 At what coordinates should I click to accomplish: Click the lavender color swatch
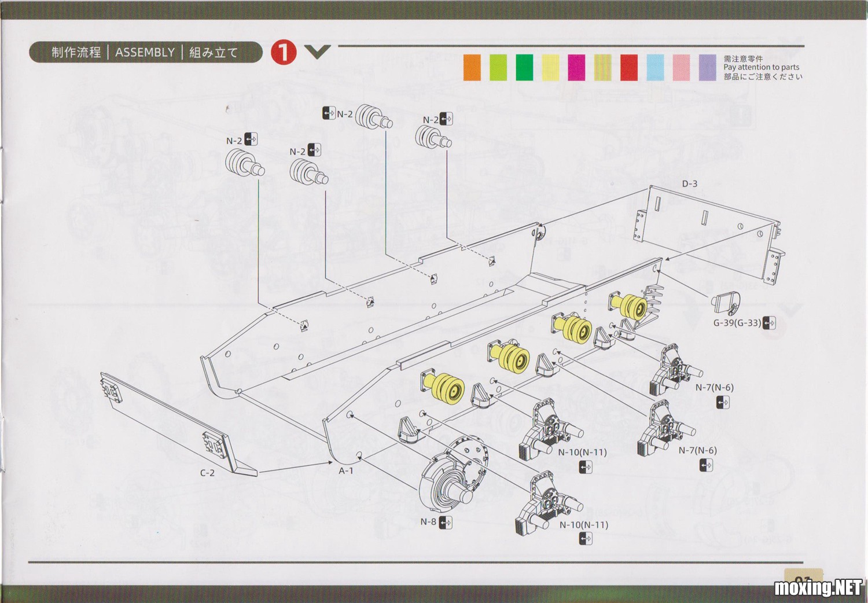(707, 67)
